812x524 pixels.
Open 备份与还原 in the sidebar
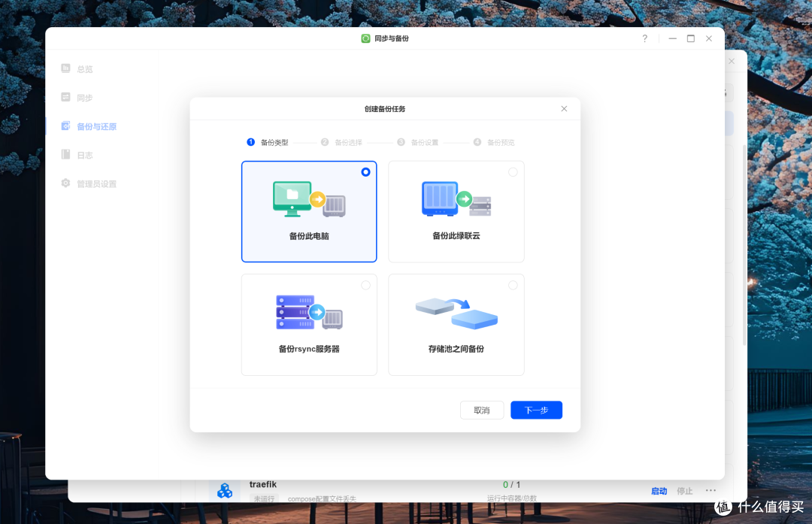[x=96, y=126]
